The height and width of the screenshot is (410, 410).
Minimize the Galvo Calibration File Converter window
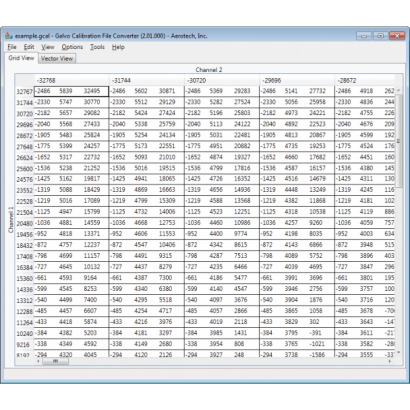[364, 35]
